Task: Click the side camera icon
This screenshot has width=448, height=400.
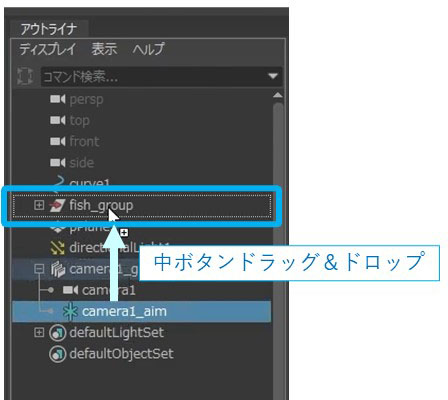Action: [x=58, y=163]
